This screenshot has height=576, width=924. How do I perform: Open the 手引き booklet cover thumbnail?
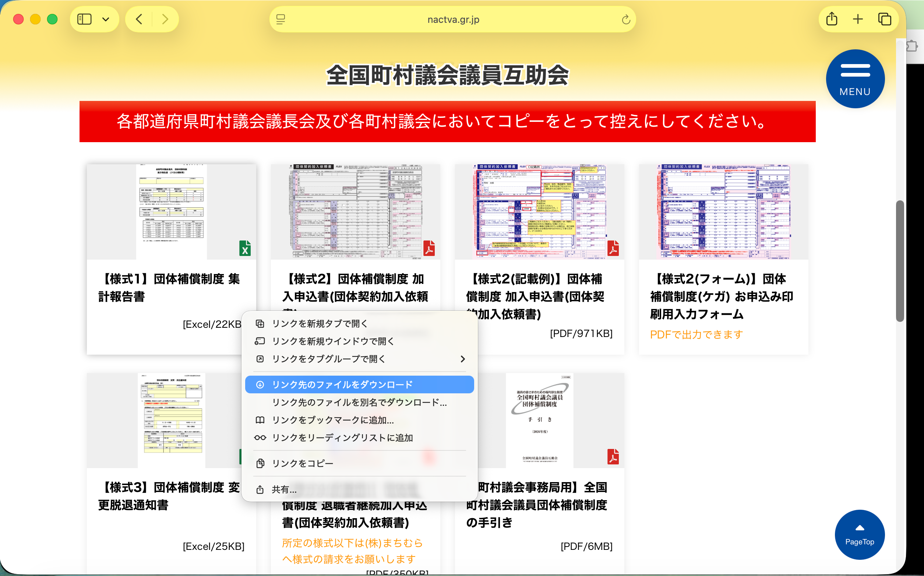tap(539, 420)
